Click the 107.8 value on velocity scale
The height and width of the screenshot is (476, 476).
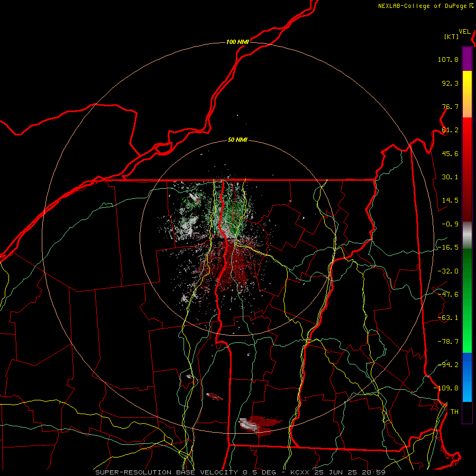tap(448, 59)
